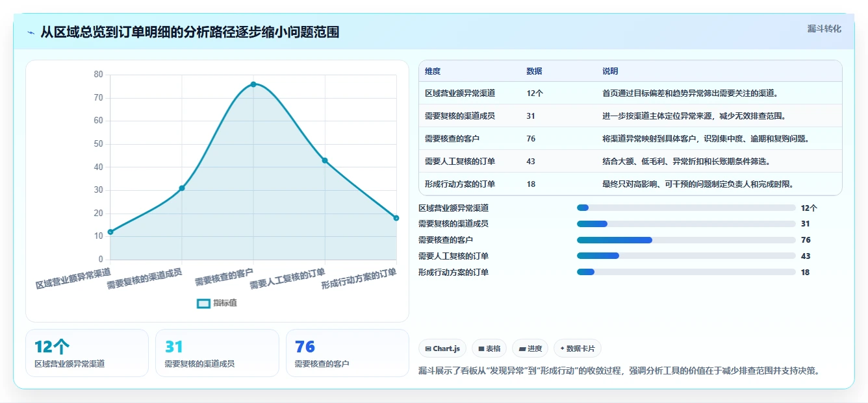The image size is (868, 403).
Task: Click the progress bar for 需要核查的客户
Action: 686,240
